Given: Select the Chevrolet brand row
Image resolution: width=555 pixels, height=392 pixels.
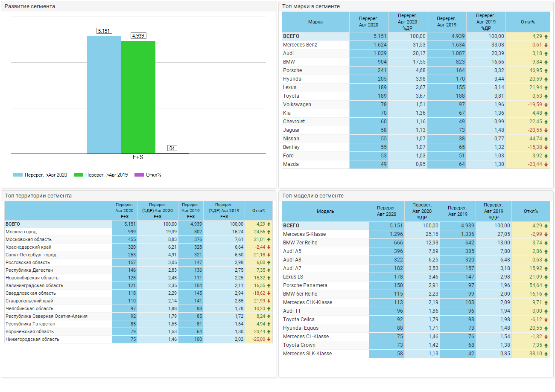Looking at the screenshot, I should coord(416,122).
